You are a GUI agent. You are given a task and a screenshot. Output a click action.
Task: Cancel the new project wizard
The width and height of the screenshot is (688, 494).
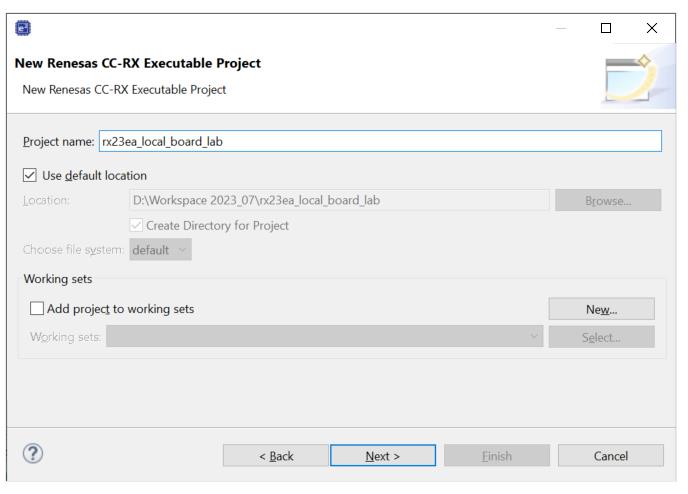[x=611, y=456]
